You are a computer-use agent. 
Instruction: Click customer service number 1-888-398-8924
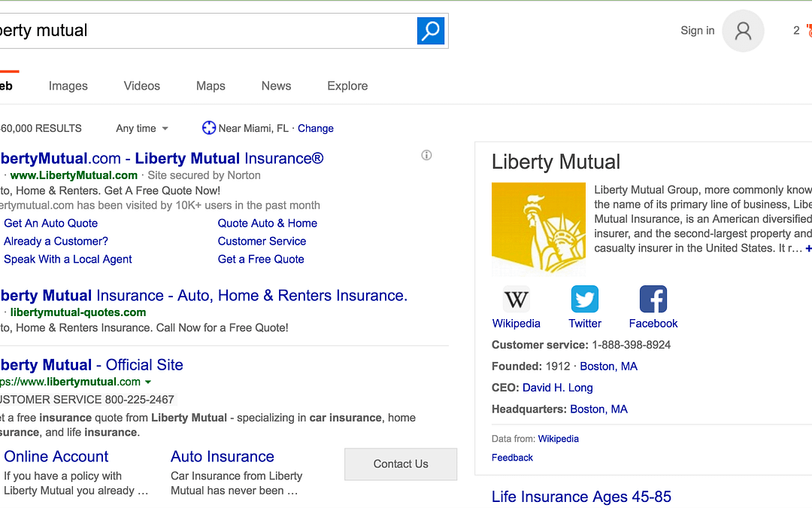point(632,345)
